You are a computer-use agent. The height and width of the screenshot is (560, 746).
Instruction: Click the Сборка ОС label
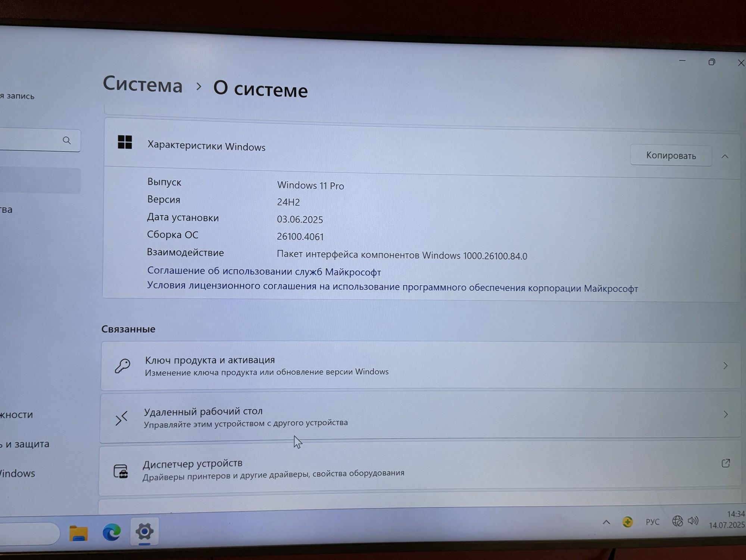pyautogui.click(x=172, y=235)
